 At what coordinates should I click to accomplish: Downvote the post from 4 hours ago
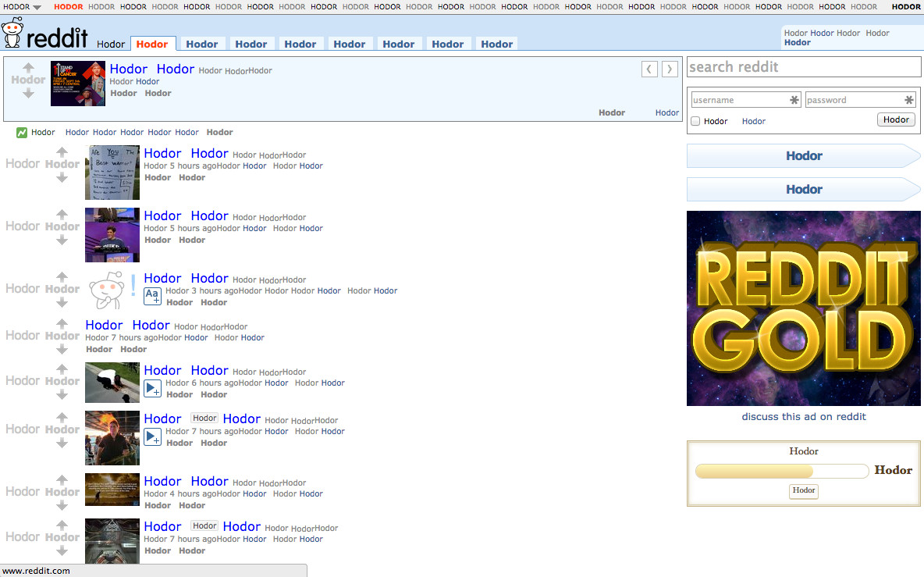click(62, 505)
